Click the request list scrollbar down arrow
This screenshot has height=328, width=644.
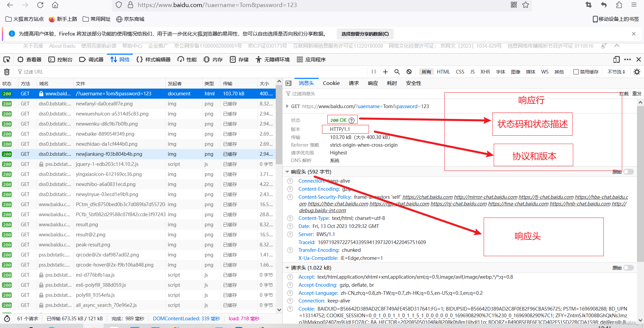click(279, 310)
